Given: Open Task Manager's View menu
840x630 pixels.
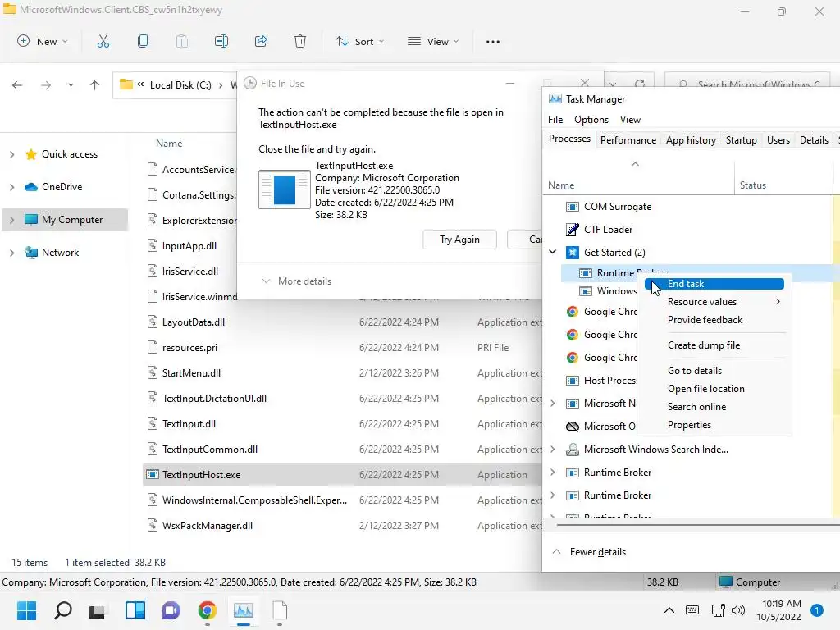Looking at the screenshot, I should point(630,120).
